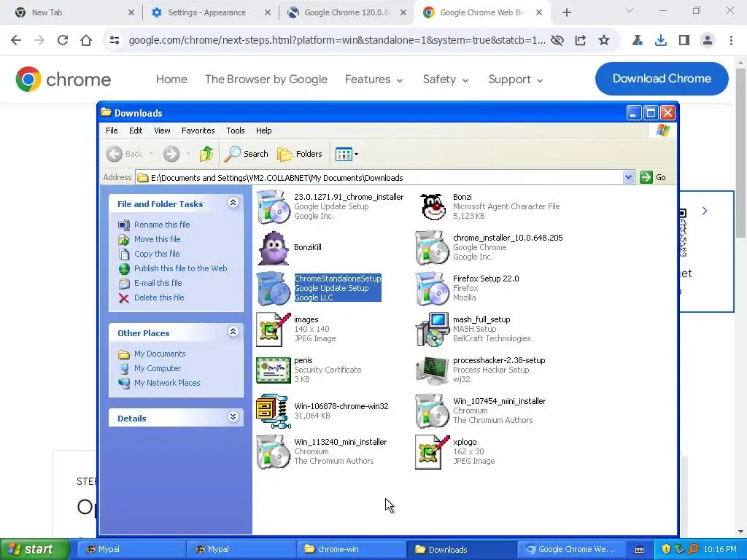
Task: Click the Explorer Forward arrow button
Action: [x=171, y=154]
